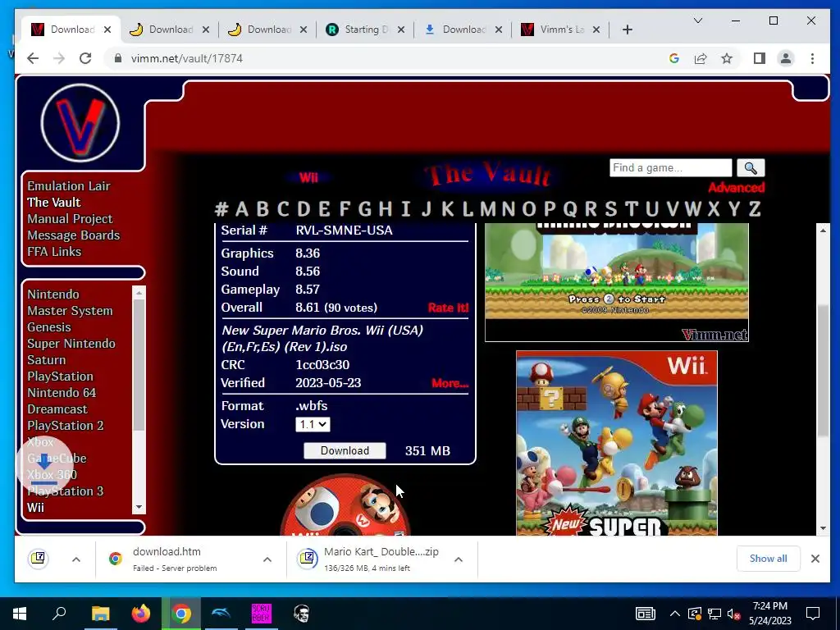Switch to the third Download tab
Viewport: 840px width, 630px height.
tap(268, 30)
